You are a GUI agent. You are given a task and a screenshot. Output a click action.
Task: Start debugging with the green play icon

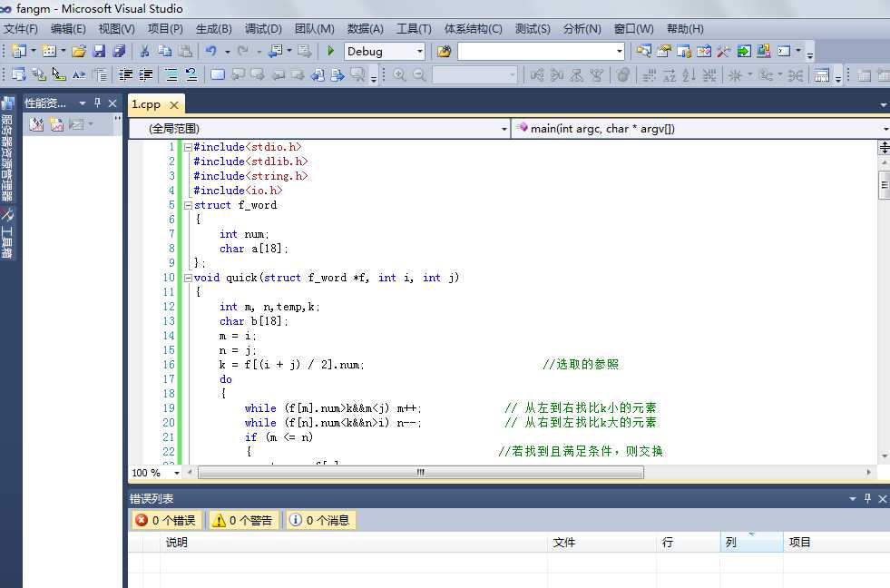(x=330, y=51)
